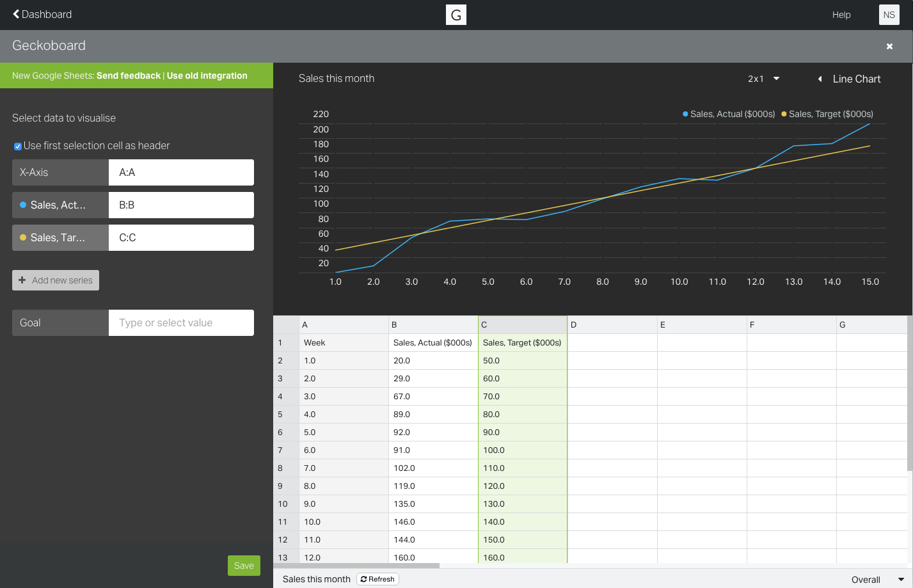Click cell with value 144.0

pos(433,540)
